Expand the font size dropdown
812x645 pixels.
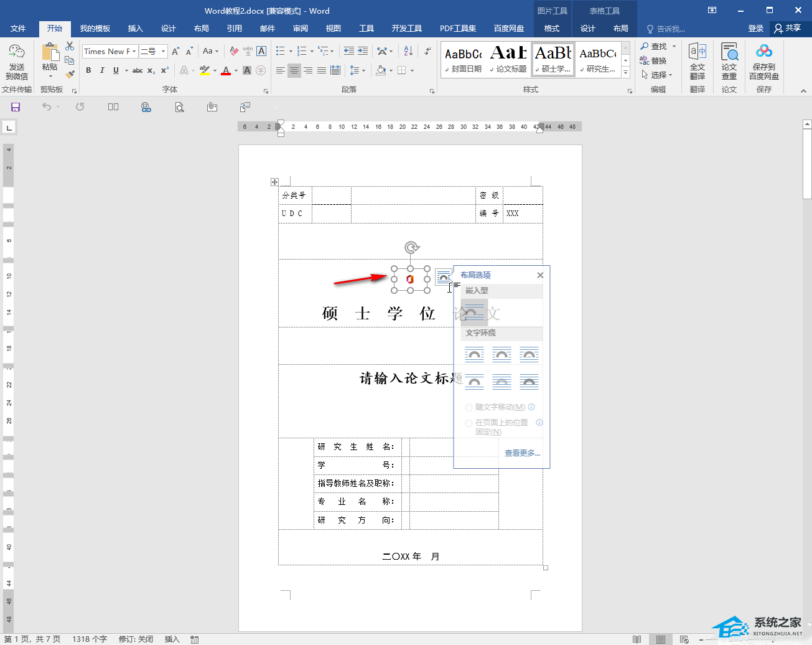[x=164, y=52]
